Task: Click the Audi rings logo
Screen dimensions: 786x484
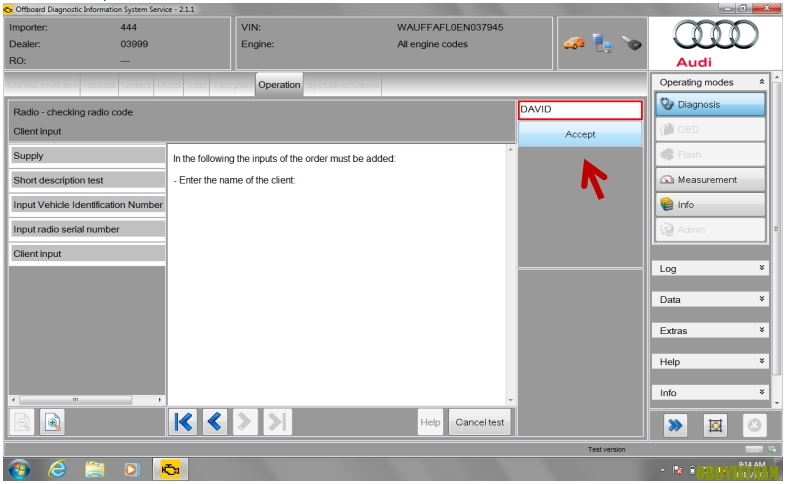Action: (x=715, y=35)
